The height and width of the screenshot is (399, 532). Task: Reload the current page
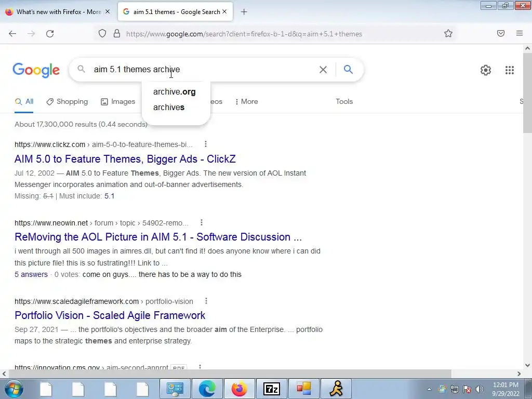tap(50, 34)
